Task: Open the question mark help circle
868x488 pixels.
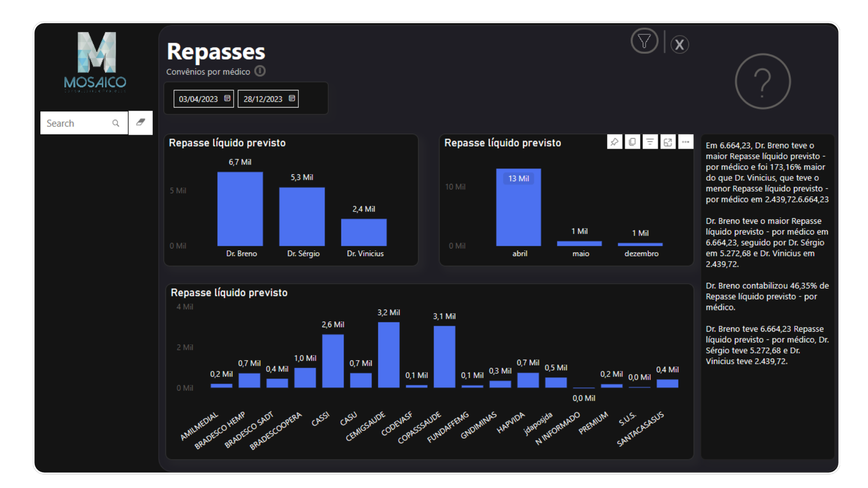Action: pyautogui.click(x=762, y=81)
